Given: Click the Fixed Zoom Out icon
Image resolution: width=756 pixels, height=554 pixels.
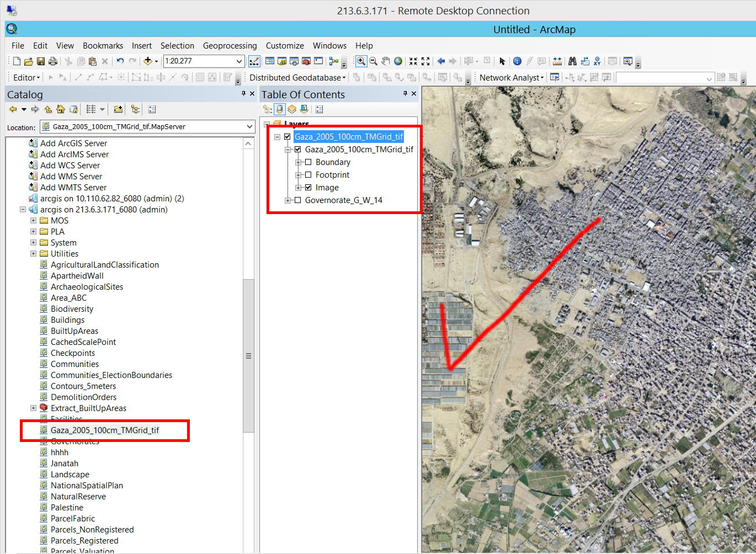Looking at the screenshot, I should click(x=425, y=61).
